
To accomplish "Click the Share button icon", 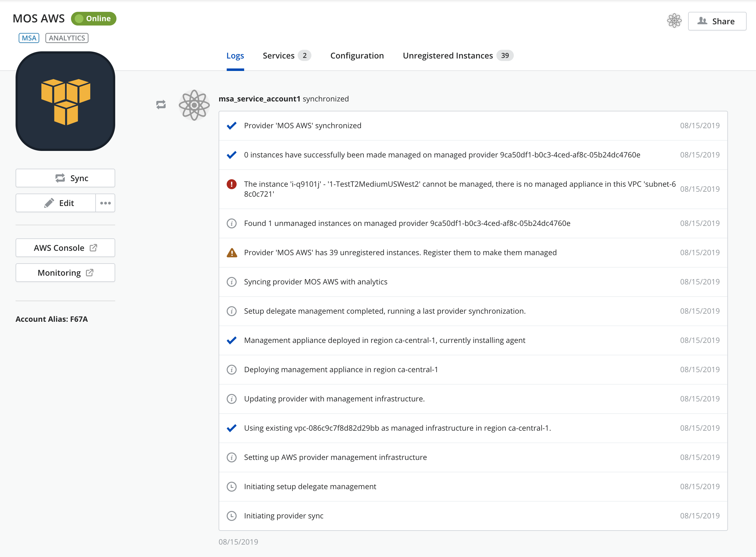I will coord(702,21).
